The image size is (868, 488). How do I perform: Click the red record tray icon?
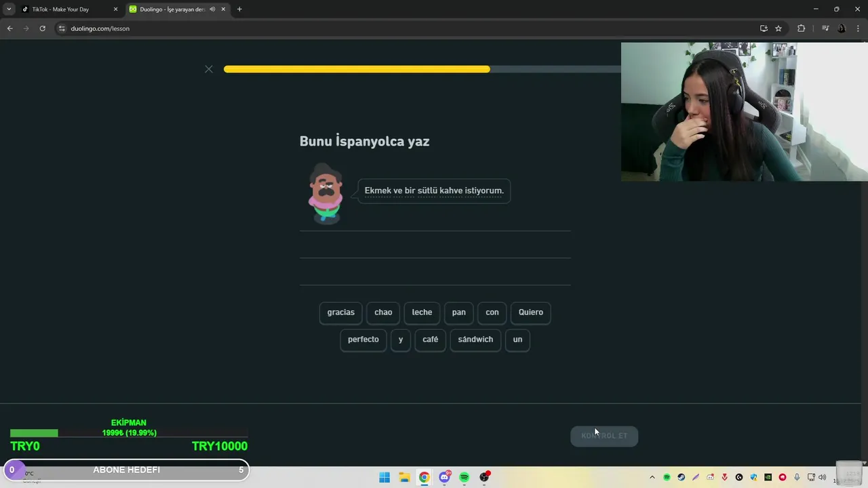(783, 477)
